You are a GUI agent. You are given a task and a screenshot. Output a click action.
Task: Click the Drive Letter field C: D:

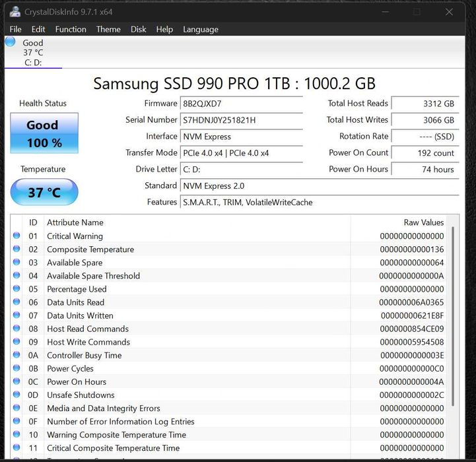click(242, 170)
